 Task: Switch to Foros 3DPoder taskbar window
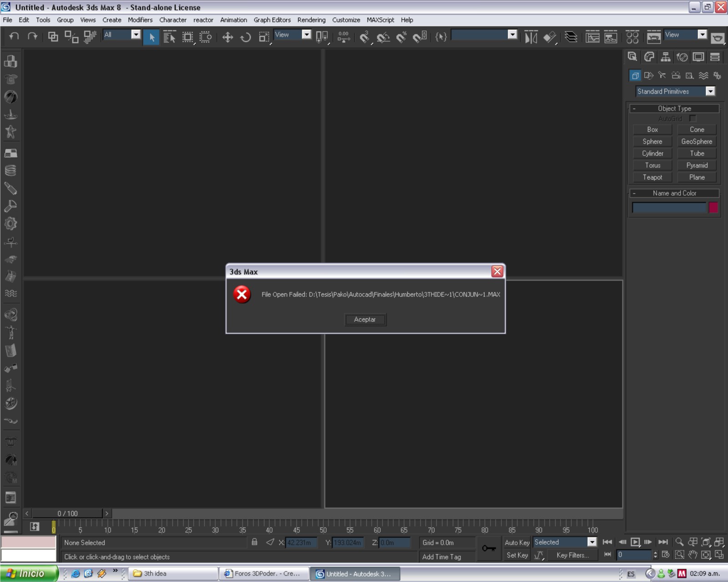click(x=264, y=574)
